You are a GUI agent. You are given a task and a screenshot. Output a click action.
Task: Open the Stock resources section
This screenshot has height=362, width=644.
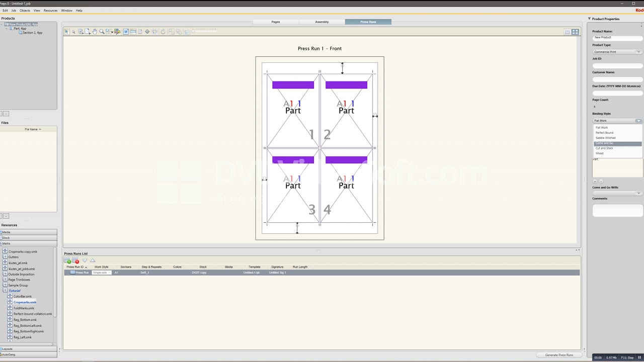(x=28, y=238)
